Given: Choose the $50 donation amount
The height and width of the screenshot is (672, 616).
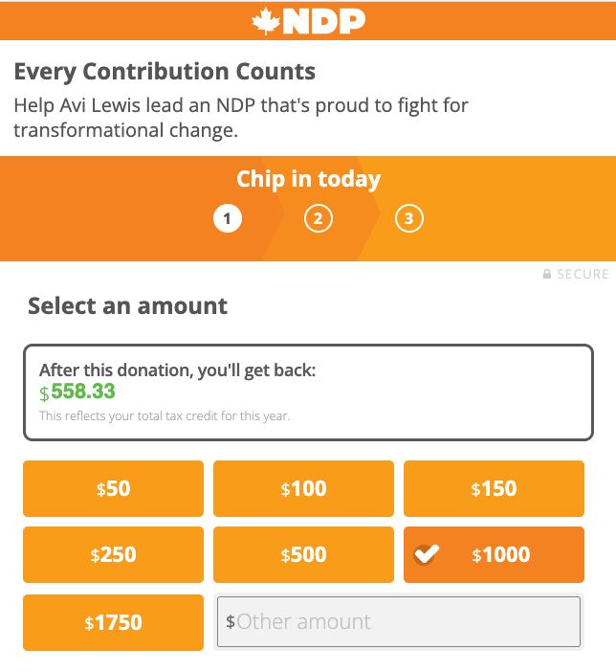Looking at the screenshot, I should pos(113,488).
